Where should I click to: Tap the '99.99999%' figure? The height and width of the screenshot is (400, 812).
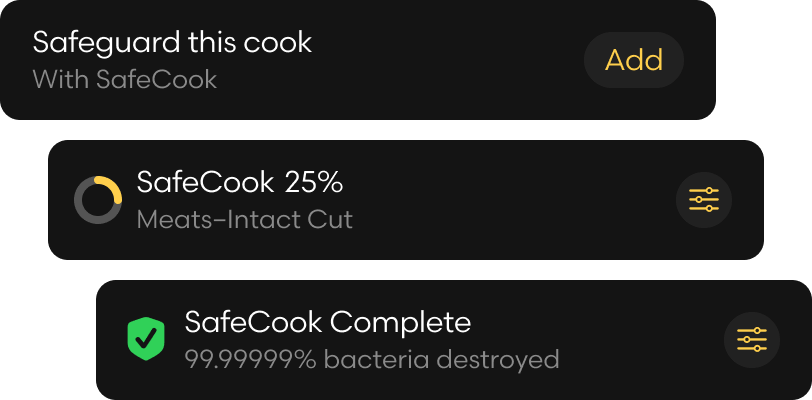coord(251,360)
